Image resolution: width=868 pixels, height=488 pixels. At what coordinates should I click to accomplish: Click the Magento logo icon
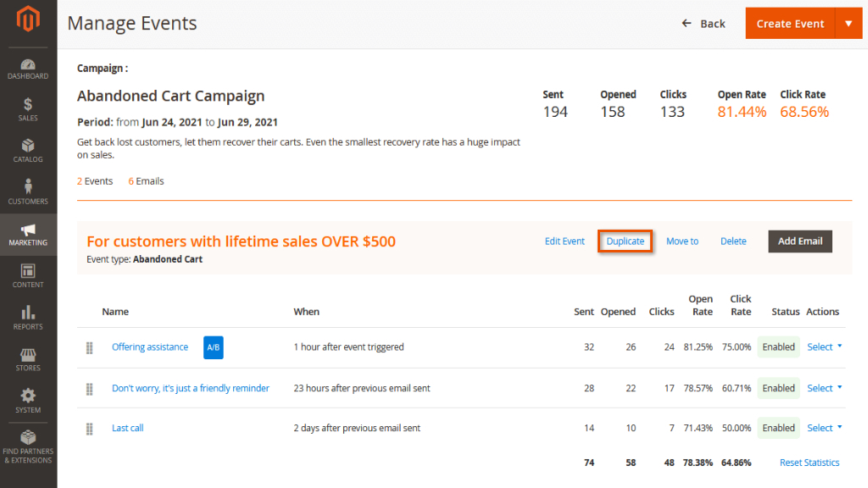28,19
